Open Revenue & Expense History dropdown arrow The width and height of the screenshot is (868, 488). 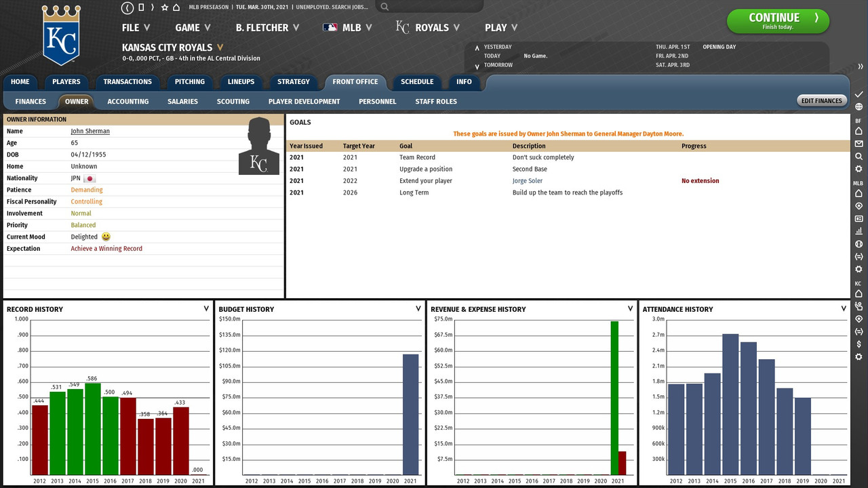[630, 308]
